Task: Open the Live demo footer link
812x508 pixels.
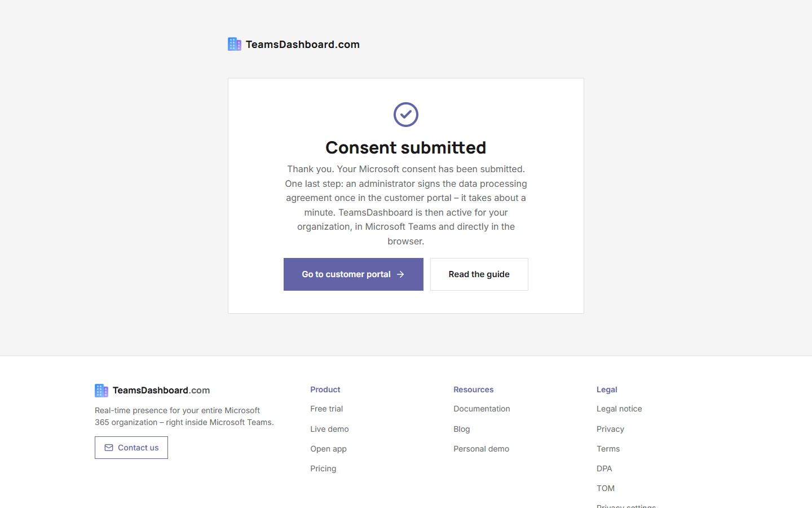Action: 329,429
